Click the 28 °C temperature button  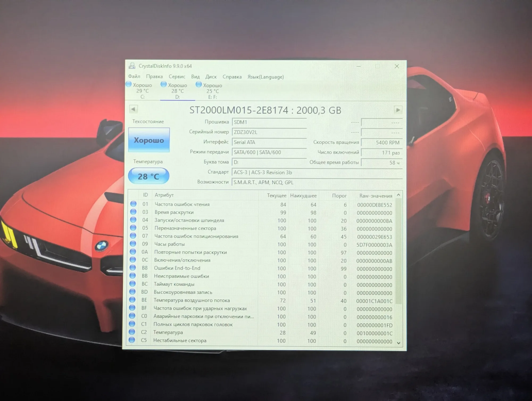click(149, 176)
